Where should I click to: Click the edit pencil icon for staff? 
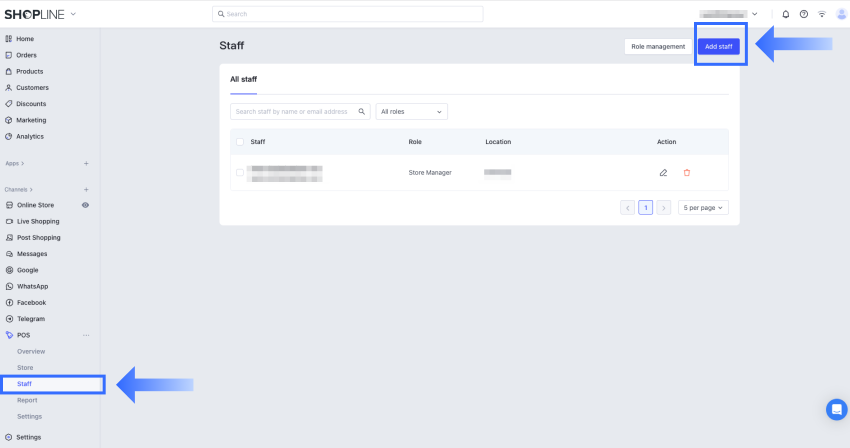(663, 173)
